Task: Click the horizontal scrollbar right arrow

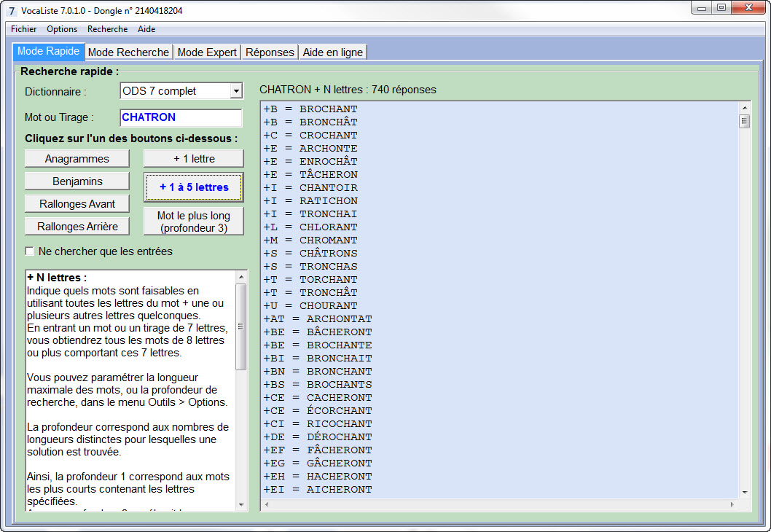Action: pos(732,504)
